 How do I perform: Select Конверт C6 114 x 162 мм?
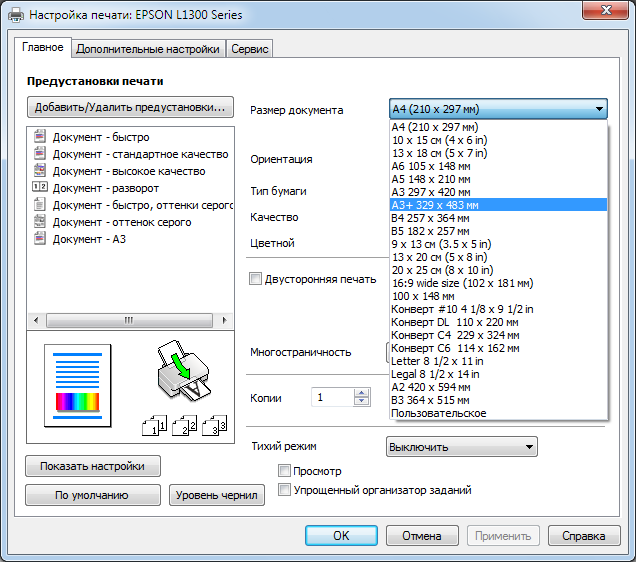[x=498, y=348]
